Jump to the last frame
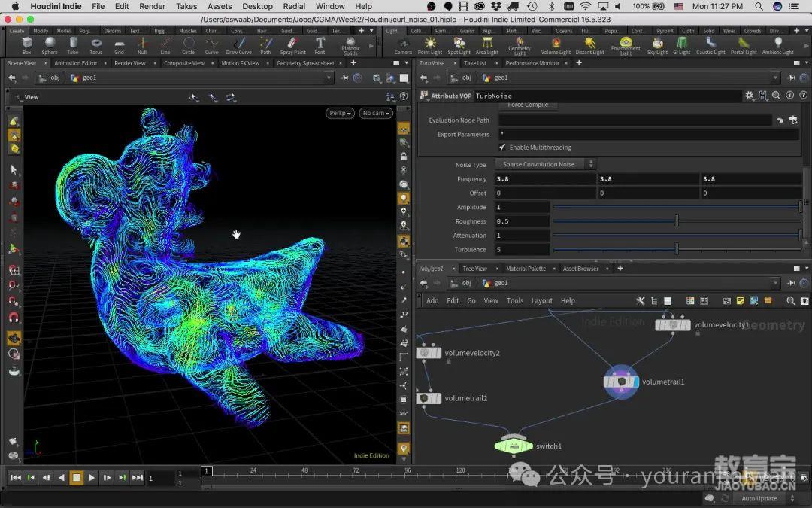 pos(138,477)
